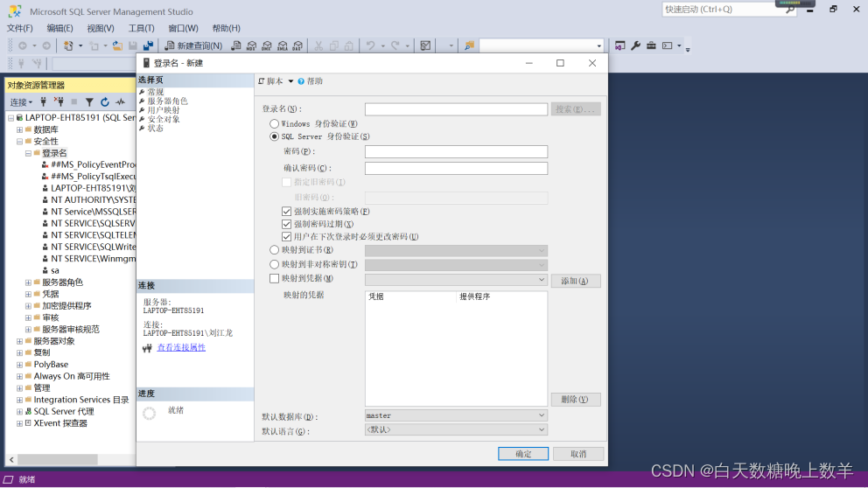
Task: Click the Cancel (取消) button
Action: [x=578, y=454]
